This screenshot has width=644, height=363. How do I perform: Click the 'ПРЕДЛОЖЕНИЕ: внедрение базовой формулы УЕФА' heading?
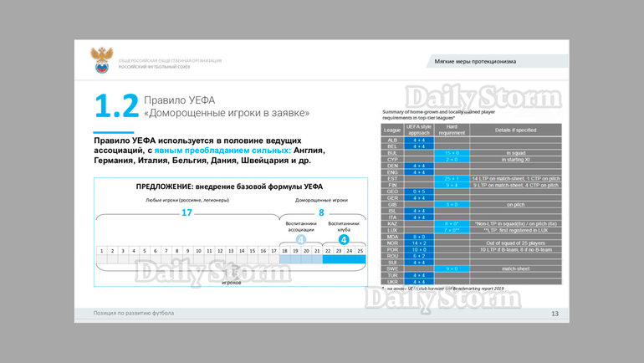point(229,187)
